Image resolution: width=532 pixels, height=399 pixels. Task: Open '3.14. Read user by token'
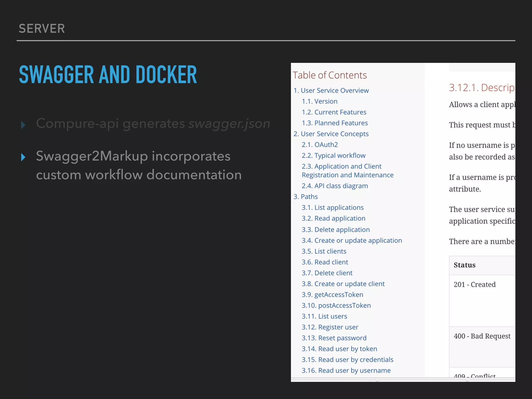pos(339,349)
